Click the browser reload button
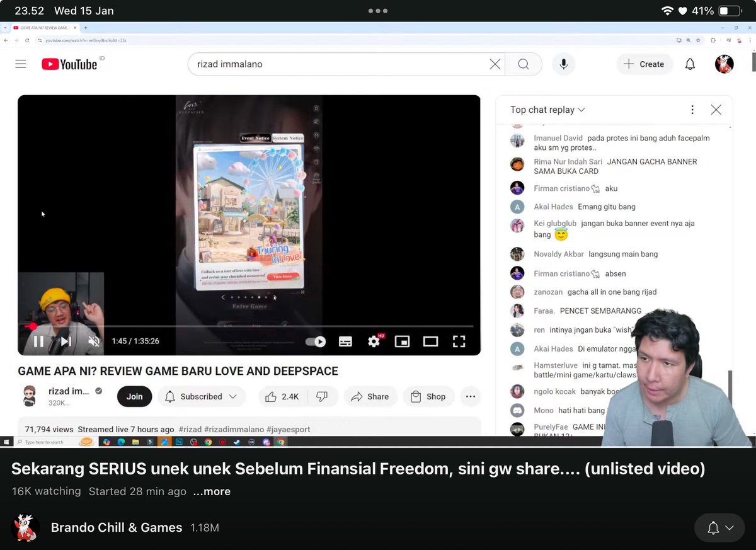 click(x=27, y=40)
